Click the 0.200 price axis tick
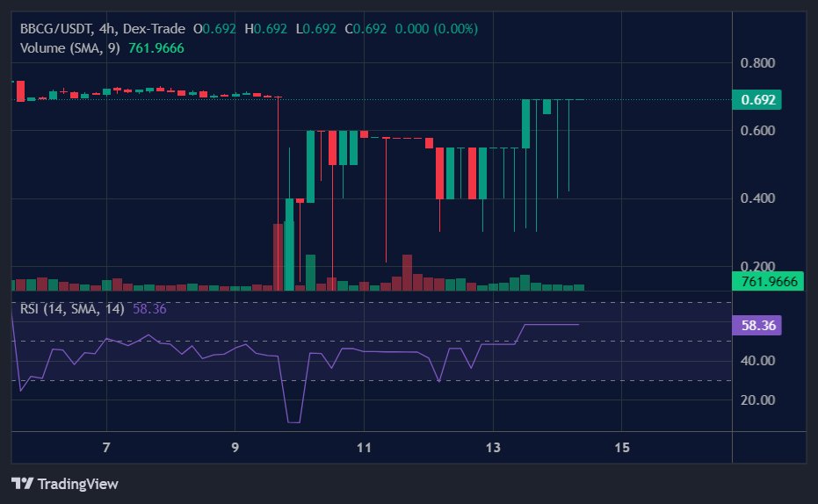 757,266
